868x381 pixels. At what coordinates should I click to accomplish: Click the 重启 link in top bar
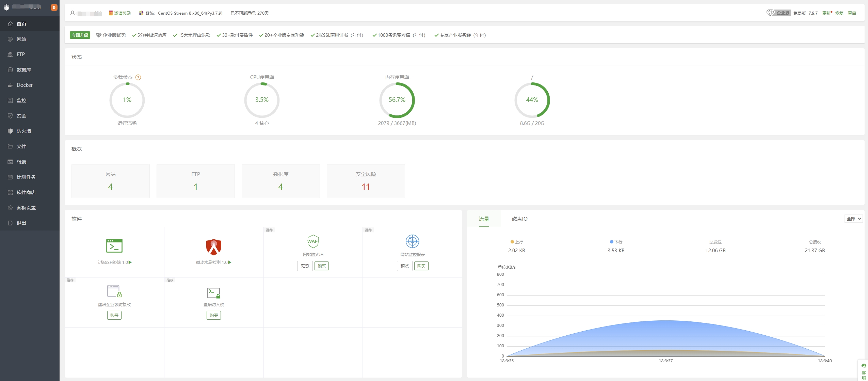(852, 13)
